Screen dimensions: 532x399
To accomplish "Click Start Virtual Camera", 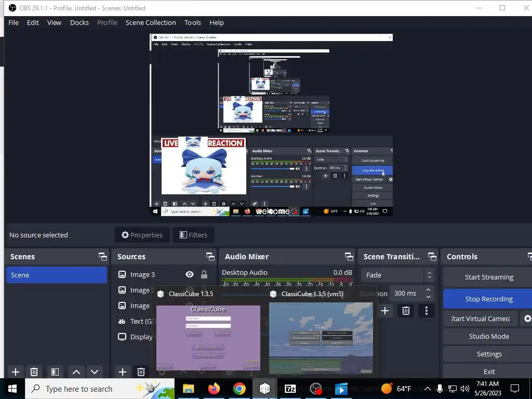I will point(481,318).
